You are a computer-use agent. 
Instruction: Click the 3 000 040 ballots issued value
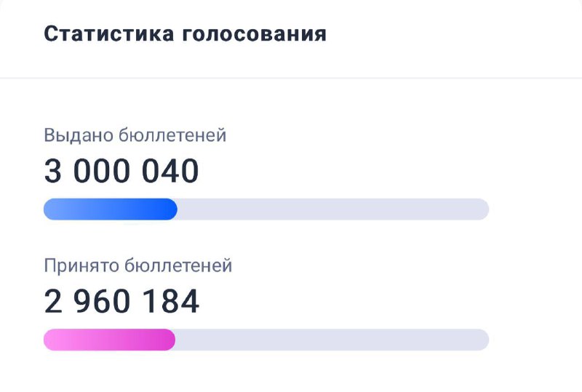(121, 171)
